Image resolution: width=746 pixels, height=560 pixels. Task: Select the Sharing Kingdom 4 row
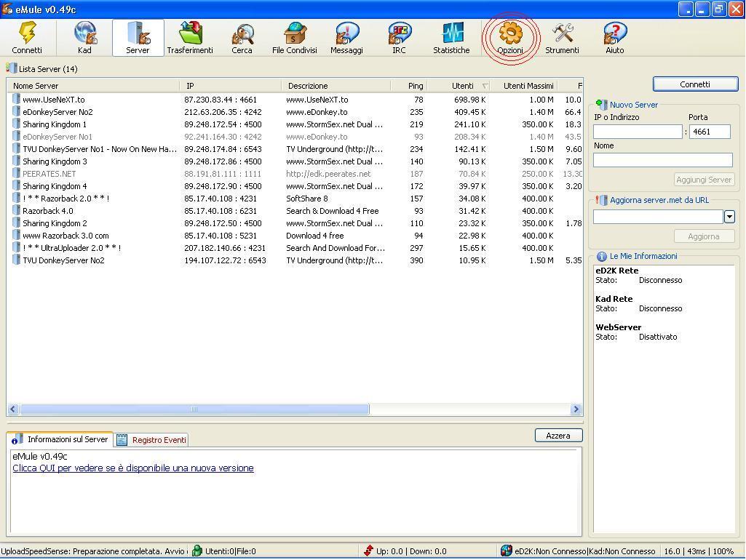[x=295, y=186]
